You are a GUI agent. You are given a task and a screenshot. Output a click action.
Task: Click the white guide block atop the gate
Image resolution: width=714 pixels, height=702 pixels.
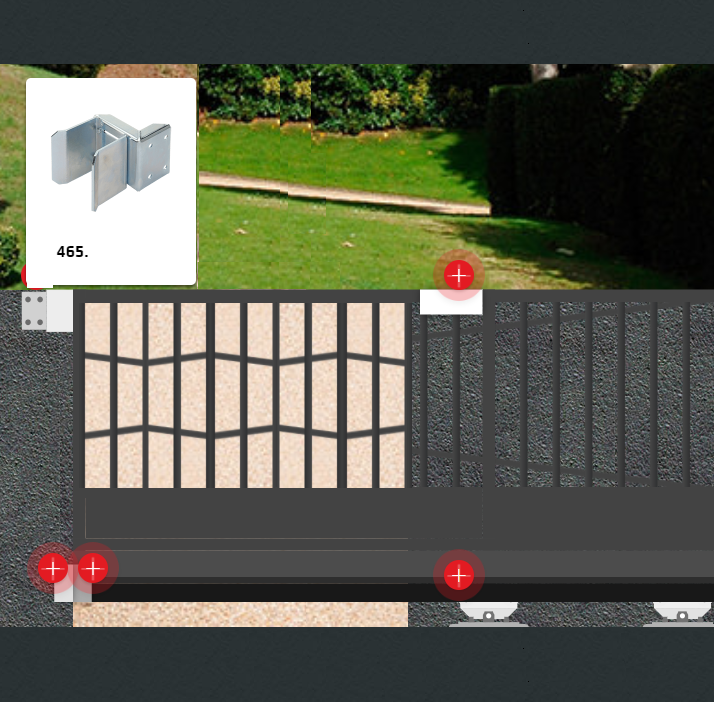(x=451, y=302)
